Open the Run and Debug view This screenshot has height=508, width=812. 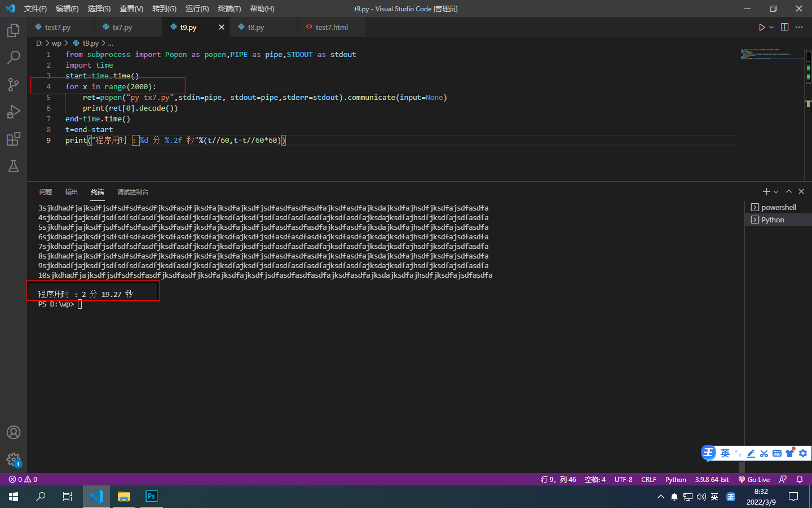click(14, 111)
